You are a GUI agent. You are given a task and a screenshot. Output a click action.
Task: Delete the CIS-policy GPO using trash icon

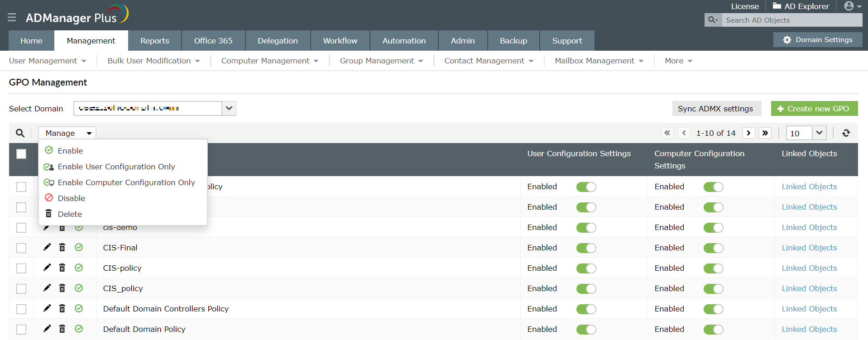coord(62,268)
